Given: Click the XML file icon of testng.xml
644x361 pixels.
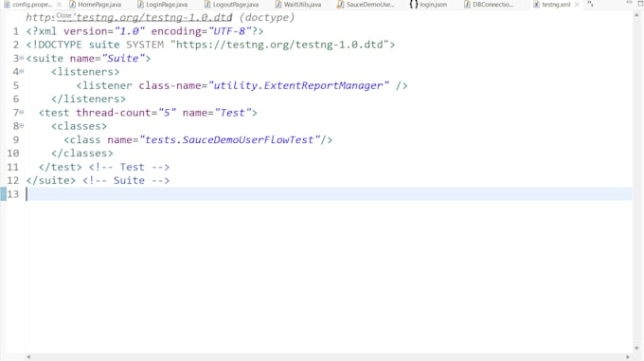Looking at the screenshot, I should (x=536, y=5).
